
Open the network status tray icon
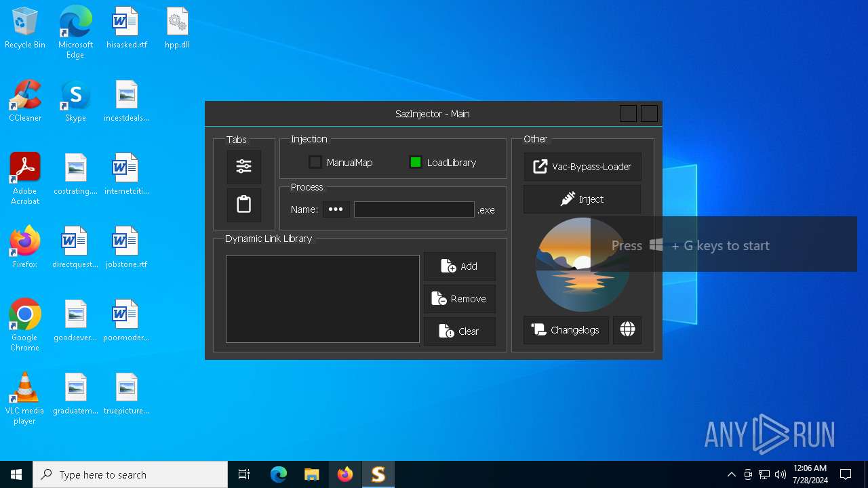tap(764, 474)
